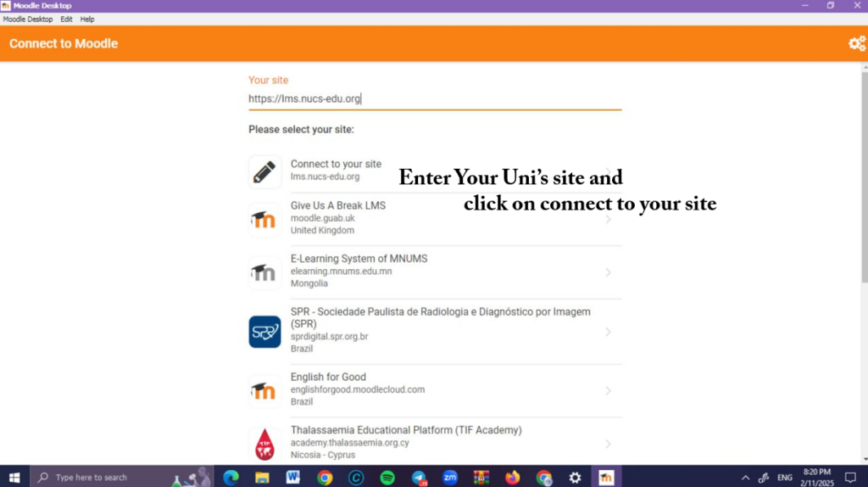The width and height of the screenshot is (868, 487).
Task: Select Thalassaemia Educational Platform (TIF Academy)
Action: (x=435, y=443)
